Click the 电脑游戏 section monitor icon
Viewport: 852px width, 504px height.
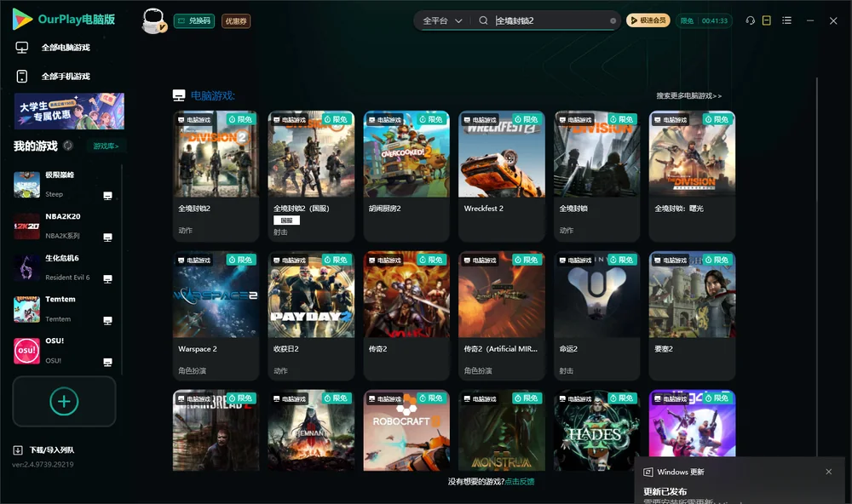pyautogui.click(x=179, y=95)
